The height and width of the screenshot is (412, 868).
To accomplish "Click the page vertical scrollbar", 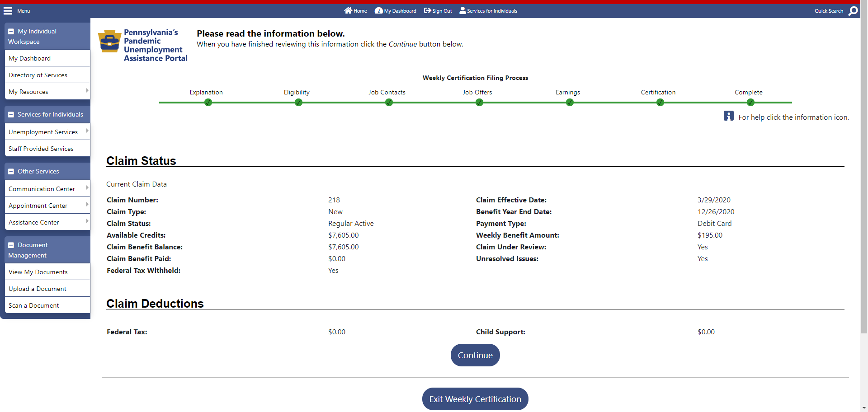I will [x=864, y=181].
